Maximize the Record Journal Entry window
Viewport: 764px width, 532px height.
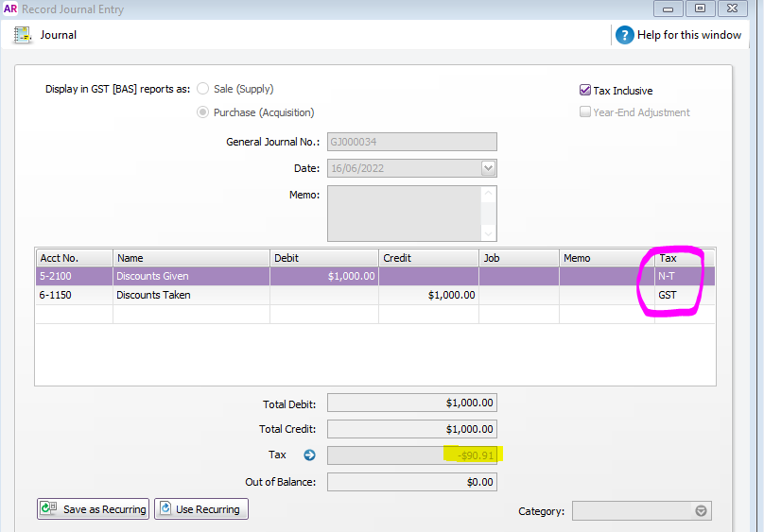coord(700,9)
